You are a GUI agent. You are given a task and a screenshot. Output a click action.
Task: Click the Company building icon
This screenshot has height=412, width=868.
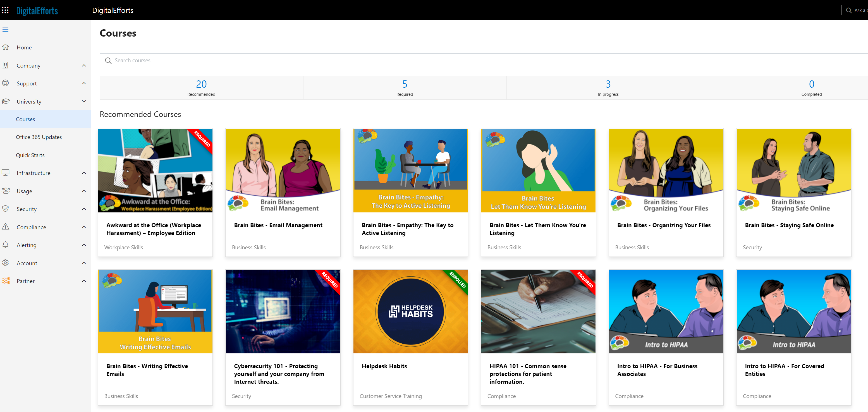5,65
